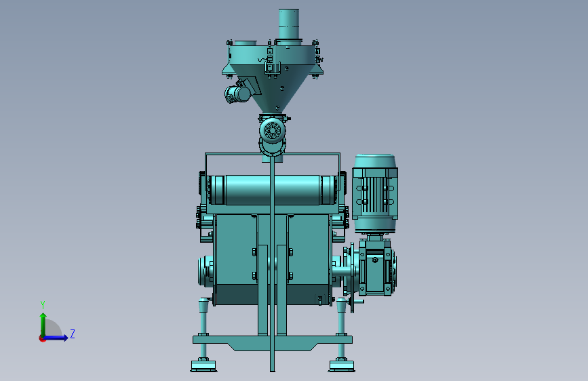Select the gearbox below the large motor
Image resolution: width=588 pixels, height=381 pixels.
(376, 267)
